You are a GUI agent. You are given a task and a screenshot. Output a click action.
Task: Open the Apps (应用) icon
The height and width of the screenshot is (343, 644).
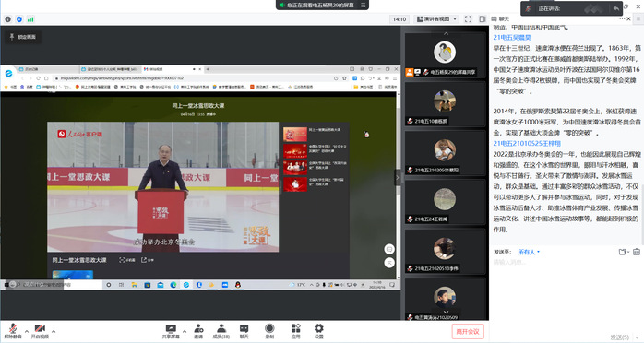[296, 331]
